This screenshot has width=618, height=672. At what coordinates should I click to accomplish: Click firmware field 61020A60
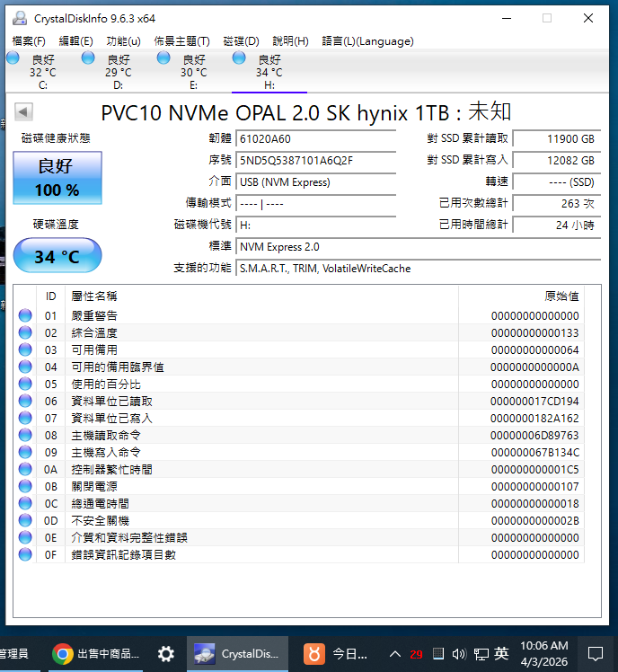pos(316,139)
